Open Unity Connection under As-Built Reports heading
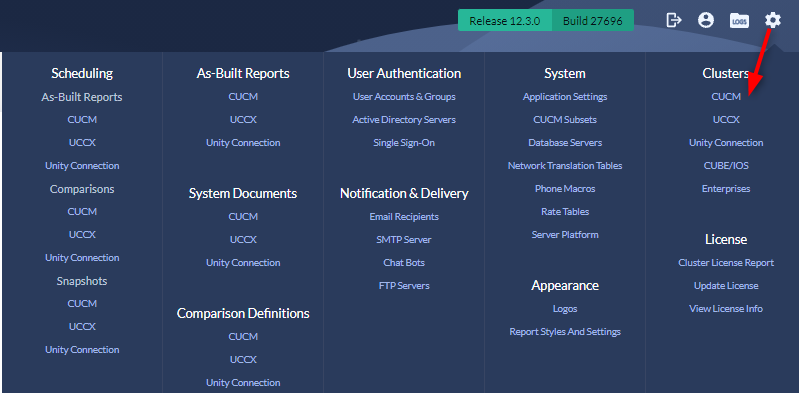 [243, 142]
